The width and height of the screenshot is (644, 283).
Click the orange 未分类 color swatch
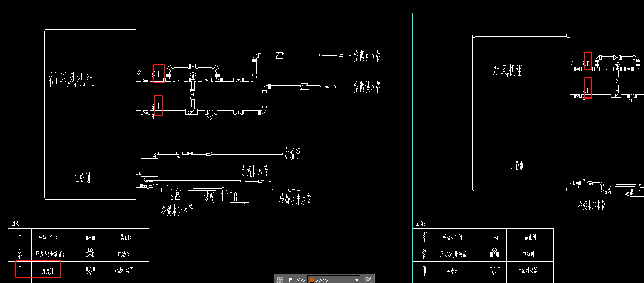pos(312,280)
